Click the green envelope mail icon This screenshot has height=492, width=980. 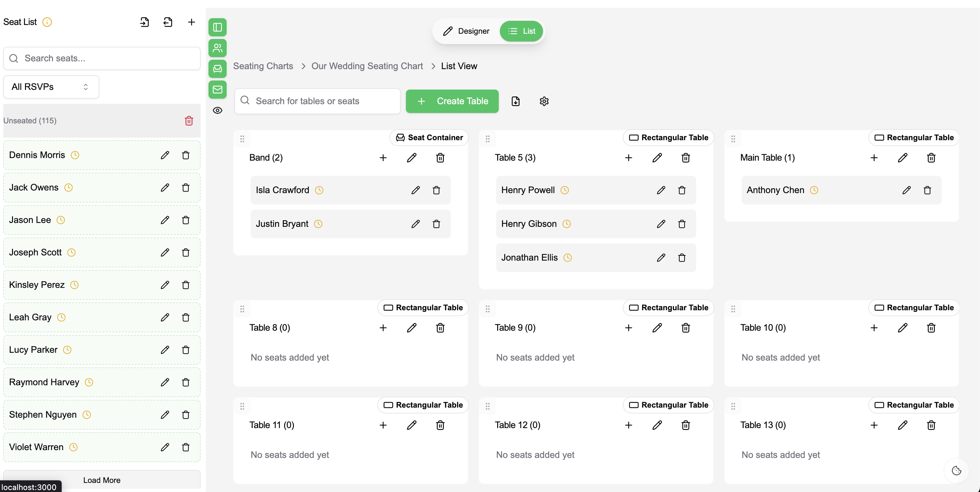pyautogui.click(x=218, y=89)
